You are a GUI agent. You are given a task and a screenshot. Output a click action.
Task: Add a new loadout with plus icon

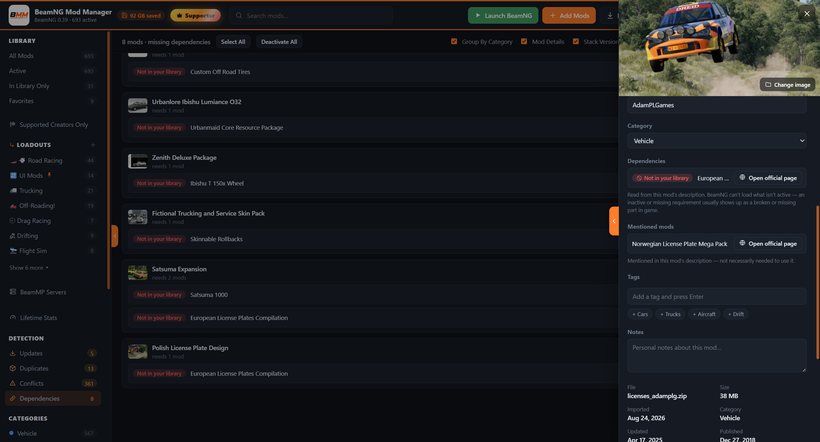[x=93, y=145]
